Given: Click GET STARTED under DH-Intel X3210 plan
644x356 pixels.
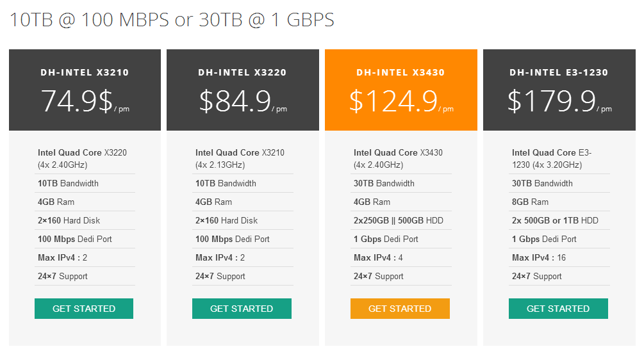Looking at the screenshot, I should [84, 309].
